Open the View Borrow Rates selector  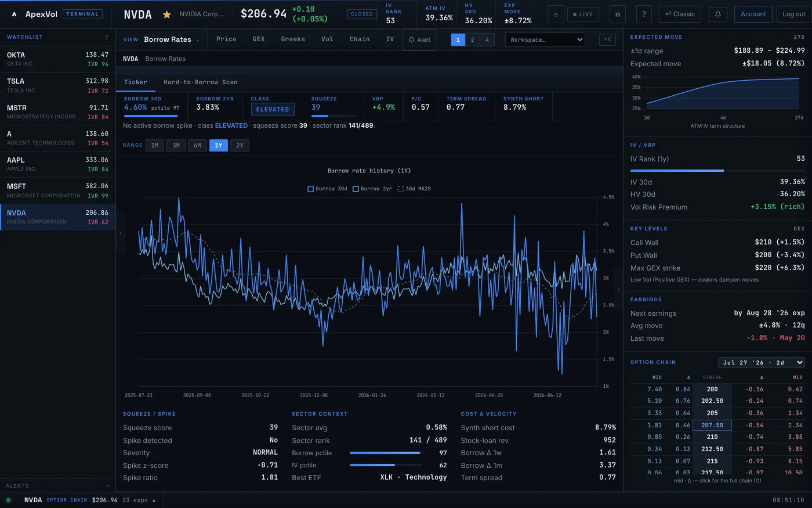pyautogui.click(x=161, y=39)
